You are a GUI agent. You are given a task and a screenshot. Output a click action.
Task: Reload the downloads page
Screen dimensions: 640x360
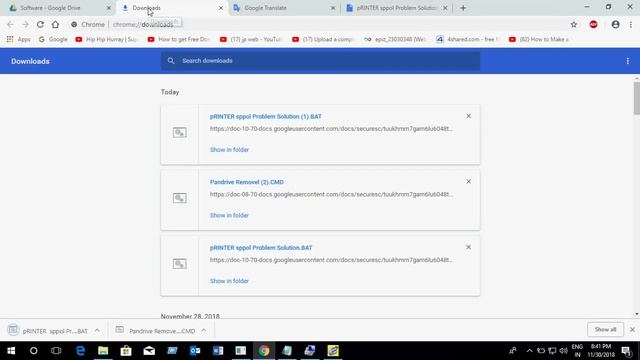click(x=40, y=24)
